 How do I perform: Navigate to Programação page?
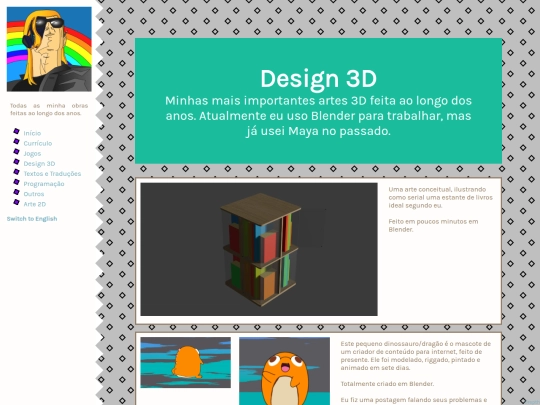[44, 184]
